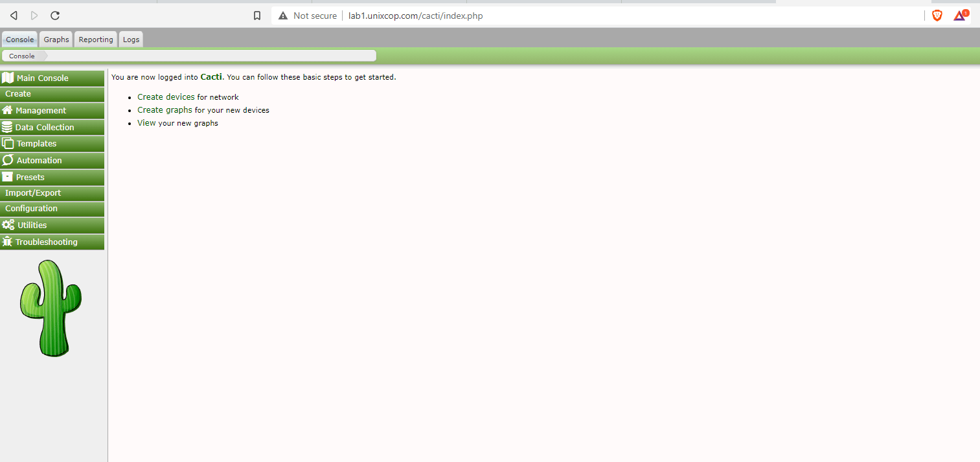Follow the View graphs link

(x=146, y=122)
